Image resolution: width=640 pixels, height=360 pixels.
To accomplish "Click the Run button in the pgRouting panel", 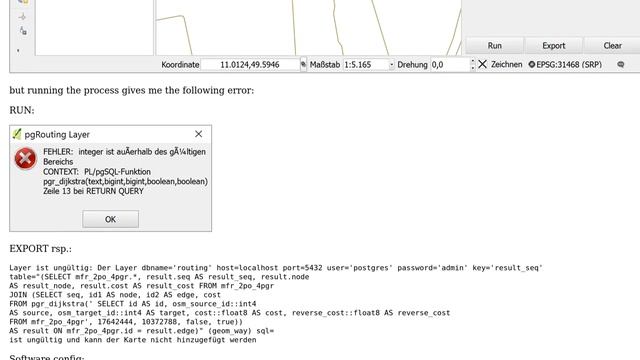I will (x=495, y=46).
